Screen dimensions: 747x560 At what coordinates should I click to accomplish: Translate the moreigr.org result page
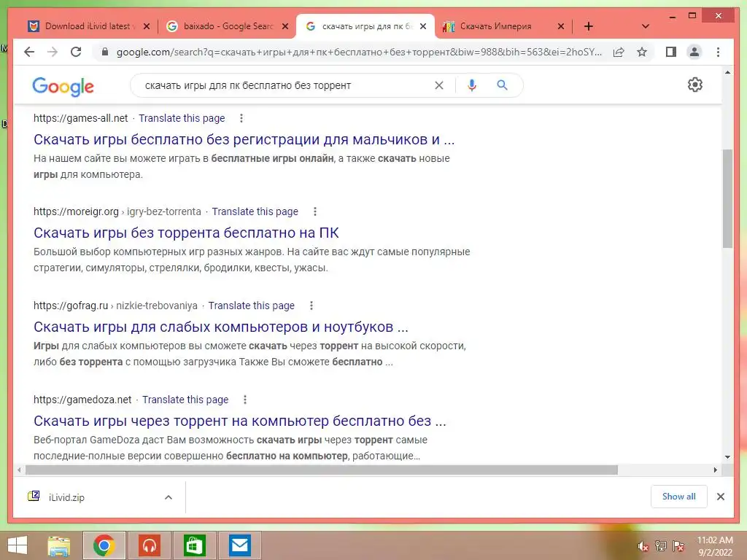click(x=255, y=211)
